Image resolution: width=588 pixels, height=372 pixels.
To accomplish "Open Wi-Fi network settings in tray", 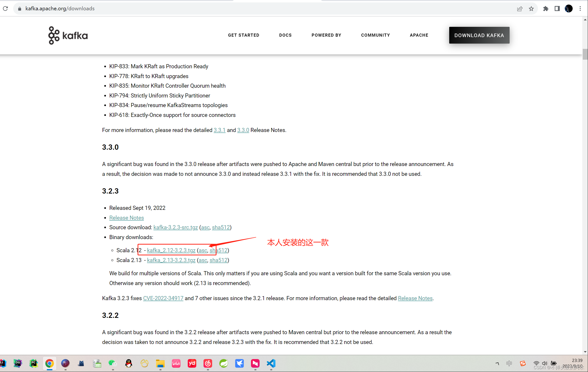I will coord(536,363).
